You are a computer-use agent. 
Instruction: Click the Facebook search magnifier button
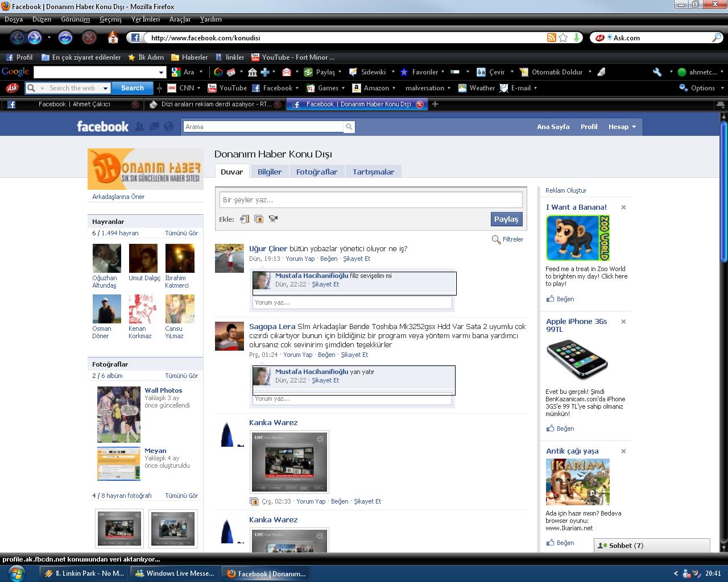(349, 127)
